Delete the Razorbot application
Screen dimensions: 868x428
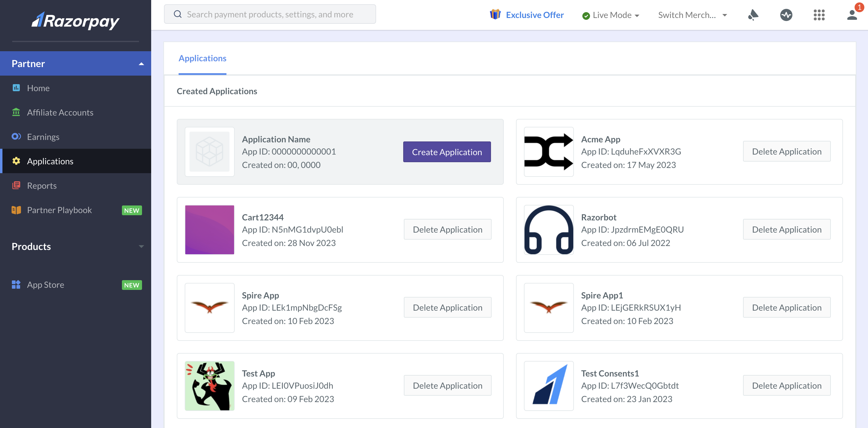click(x=787, y=229)
